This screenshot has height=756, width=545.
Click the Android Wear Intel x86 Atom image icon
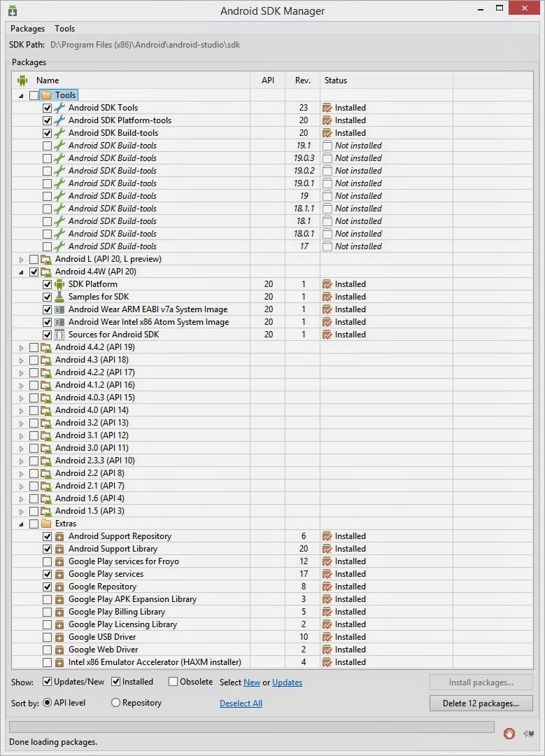click(x=59, y=322)
